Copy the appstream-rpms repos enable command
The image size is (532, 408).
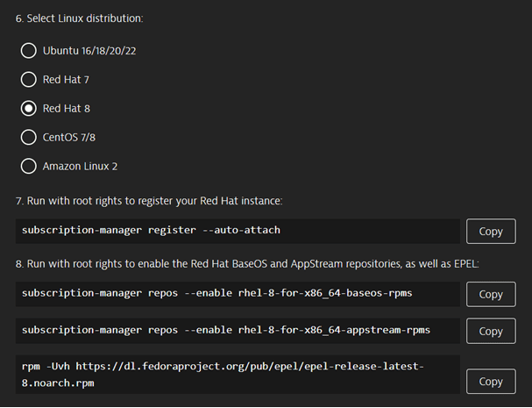click(x=491, y=331)
